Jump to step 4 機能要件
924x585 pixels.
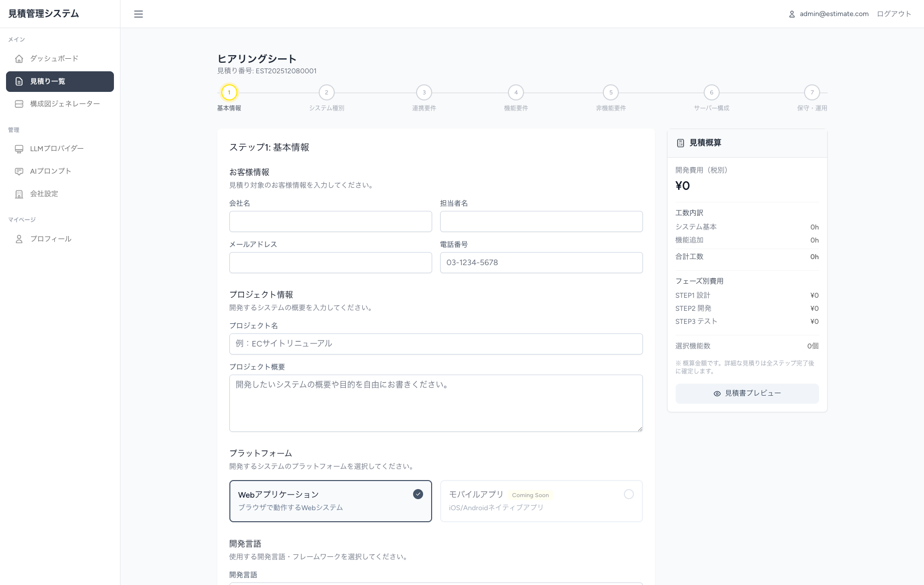515,92
